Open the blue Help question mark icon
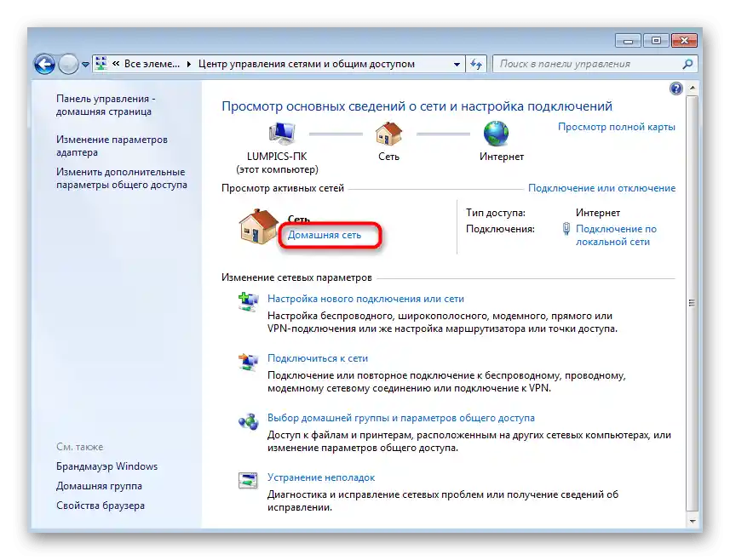The width and height of the screenshot is (730, 560). [x=676, y=89]
